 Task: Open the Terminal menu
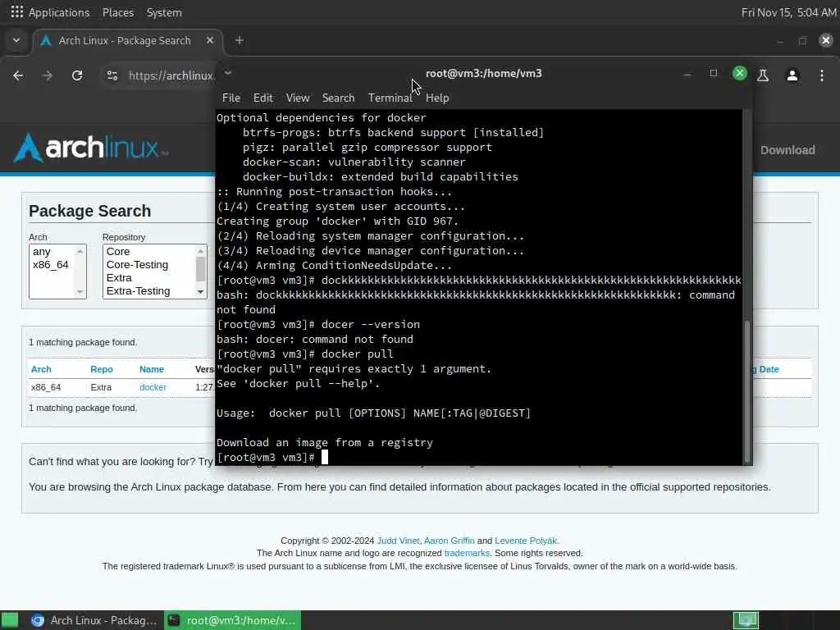390,98
